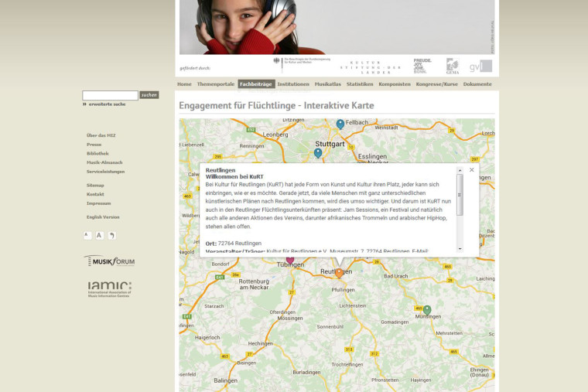This screenshot has height=392, width=588.
Task: Click the popup scrollbar down arrow
Action: pyautogui.click(x=460, y=249)
